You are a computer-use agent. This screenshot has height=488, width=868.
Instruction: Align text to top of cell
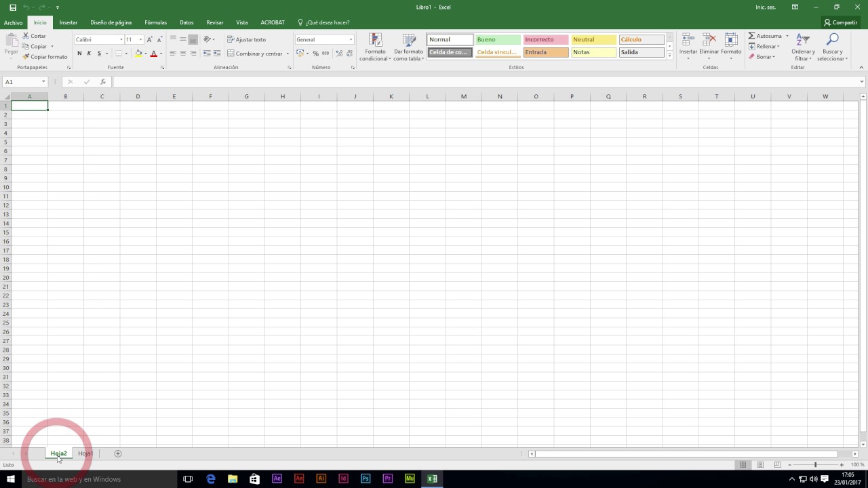tap(173, 39)
